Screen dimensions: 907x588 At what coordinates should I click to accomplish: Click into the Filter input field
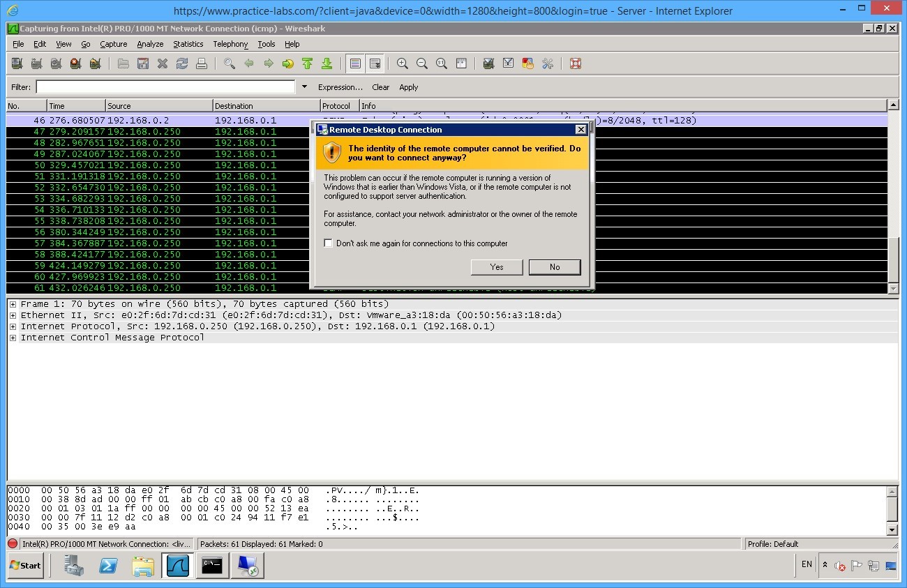click(x=166, y=87)
